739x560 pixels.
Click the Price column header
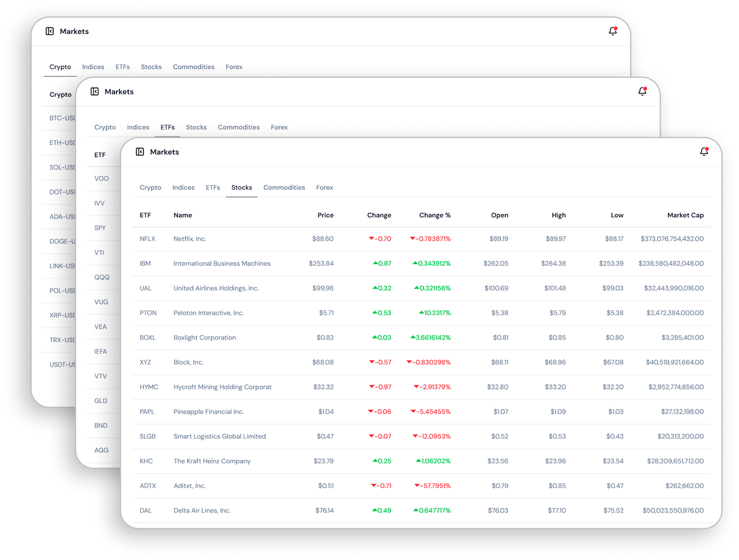tap(326, 215)
